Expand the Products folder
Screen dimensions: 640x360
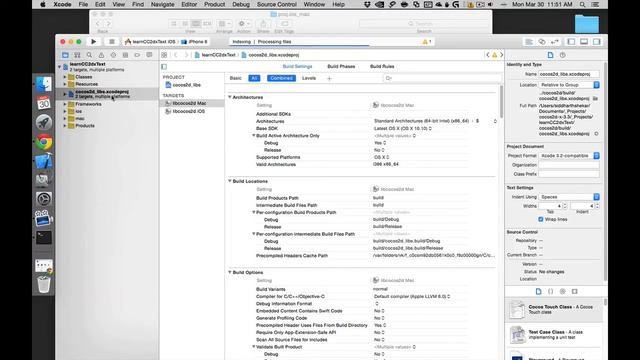coord(64,126)
